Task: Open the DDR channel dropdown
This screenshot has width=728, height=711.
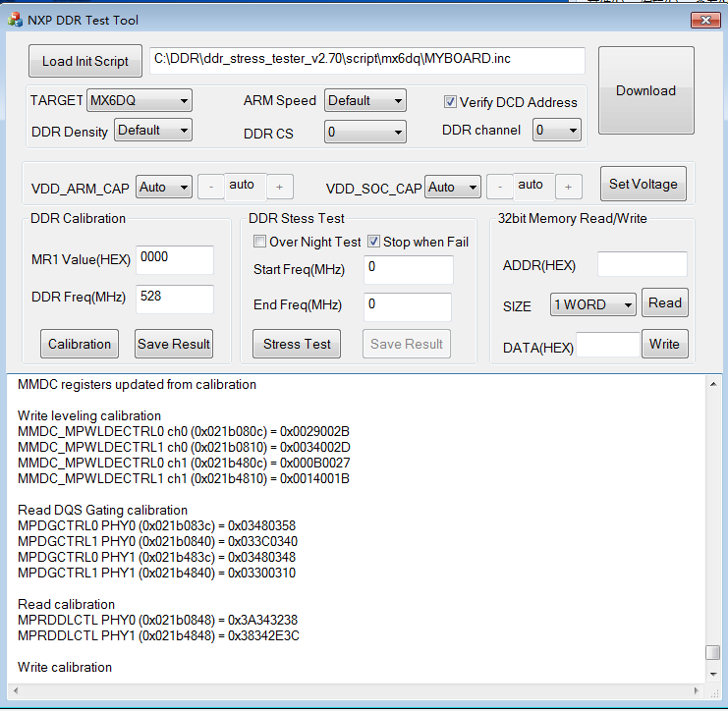Action: tap(557, 130)
